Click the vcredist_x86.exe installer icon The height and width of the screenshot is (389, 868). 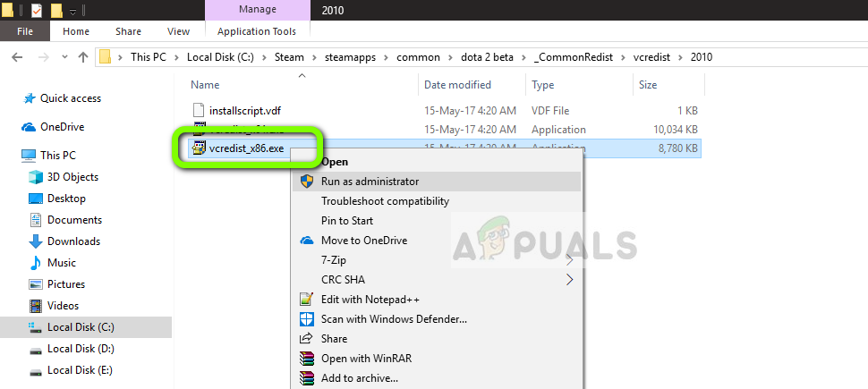(x=198, y=148)
